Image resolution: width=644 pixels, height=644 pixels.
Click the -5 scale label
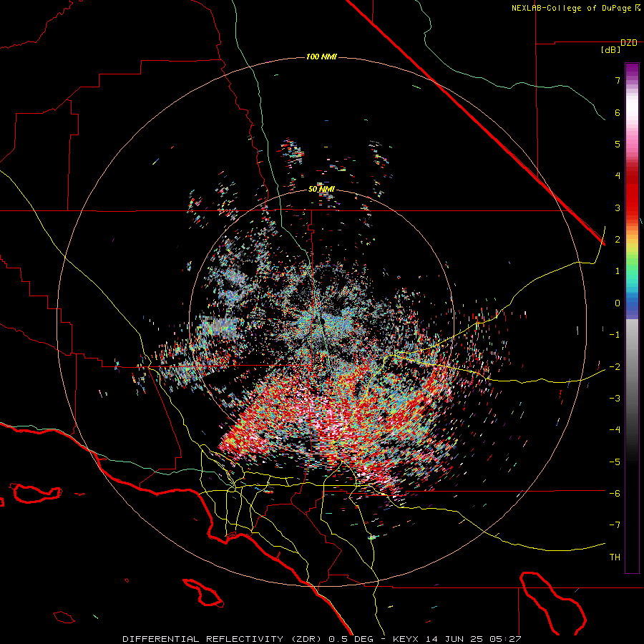click(x=615, y=462)
